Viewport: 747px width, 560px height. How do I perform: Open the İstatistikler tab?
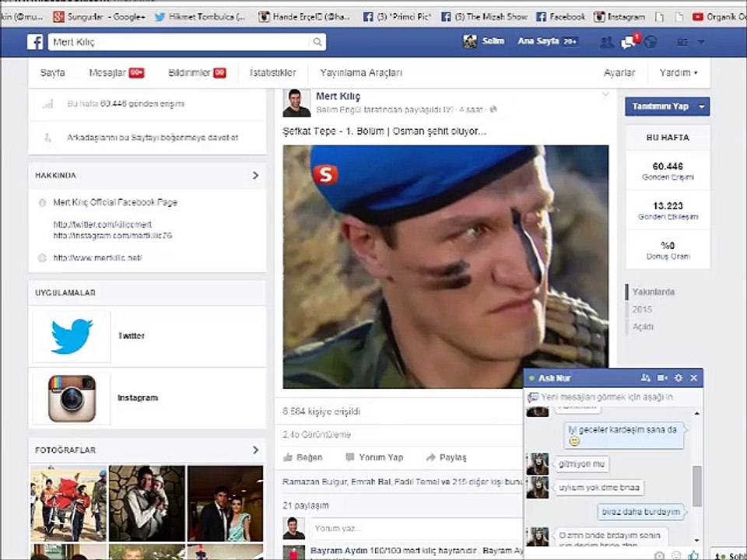(x=272, y=73)
